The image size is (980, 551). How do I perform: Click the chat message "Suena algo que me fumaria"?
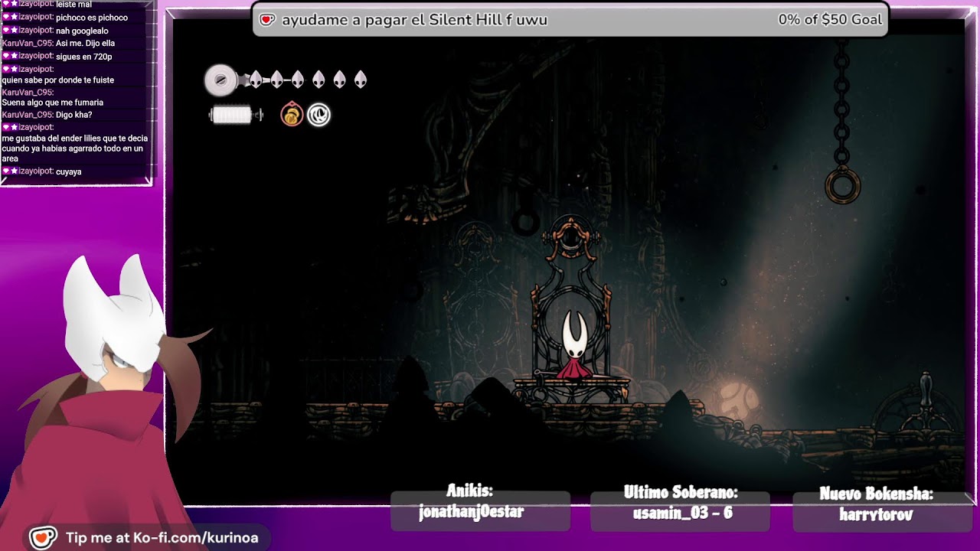52,102
